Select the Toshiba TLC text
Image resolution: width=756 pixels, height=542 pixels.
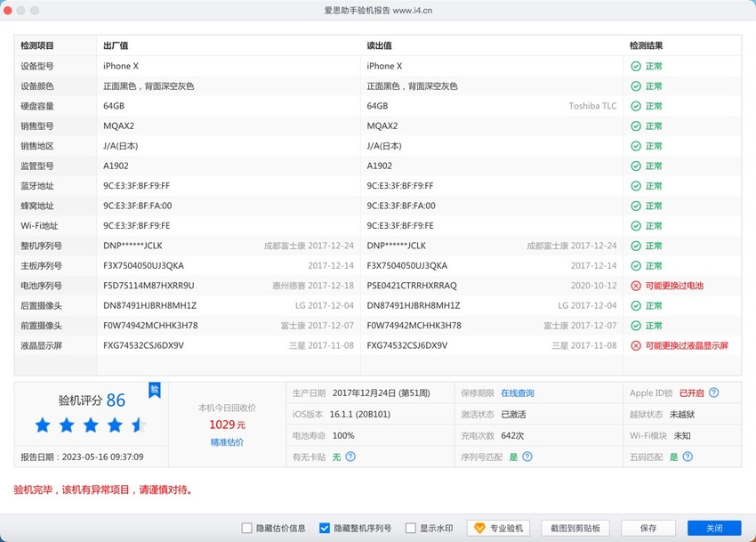[592, 106]
